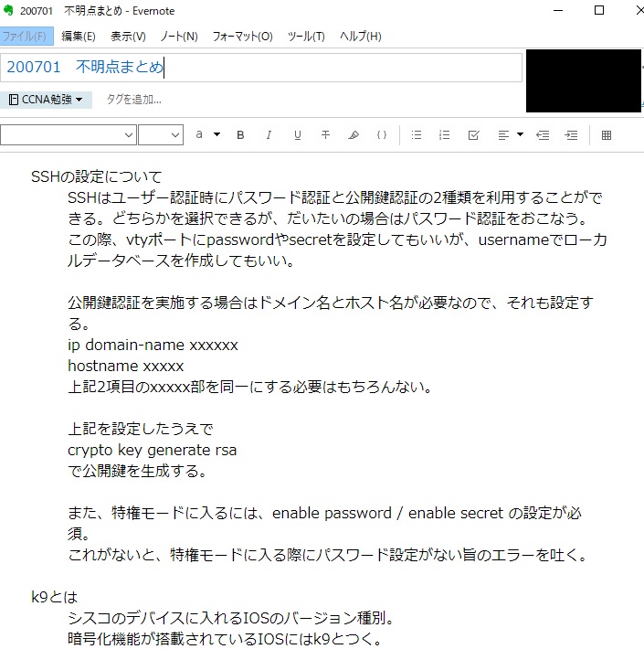The height and width of the screenshot is (649, 644).
Task: Apply italic formatting
Action: [269, 135]
